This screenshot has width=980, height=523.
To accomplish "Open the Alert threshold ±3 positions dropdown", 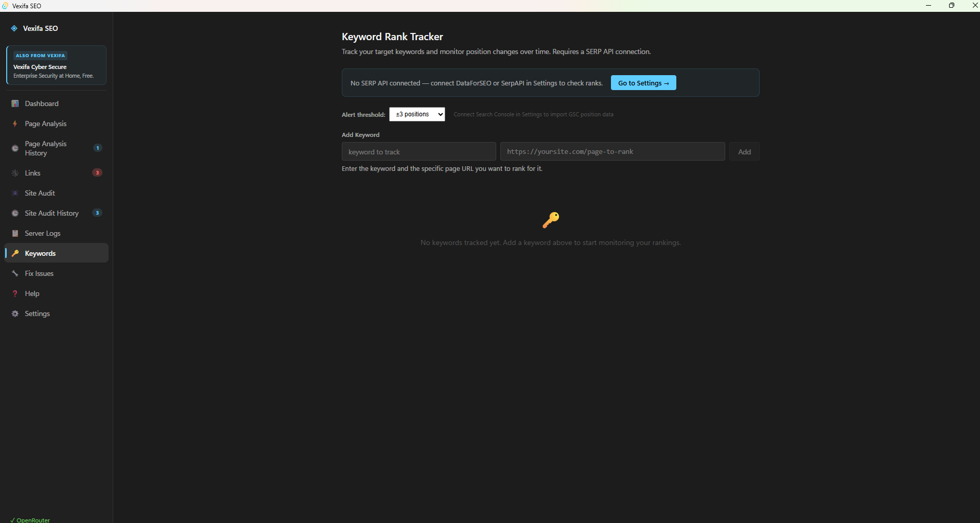I will click(x=417, y=114).
